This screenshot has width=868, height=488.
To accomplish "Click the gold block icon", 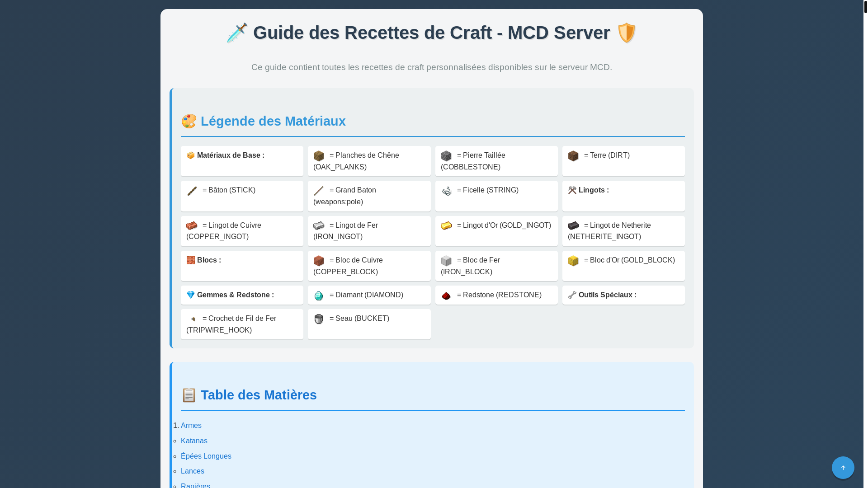I will [x=573, y=261].
